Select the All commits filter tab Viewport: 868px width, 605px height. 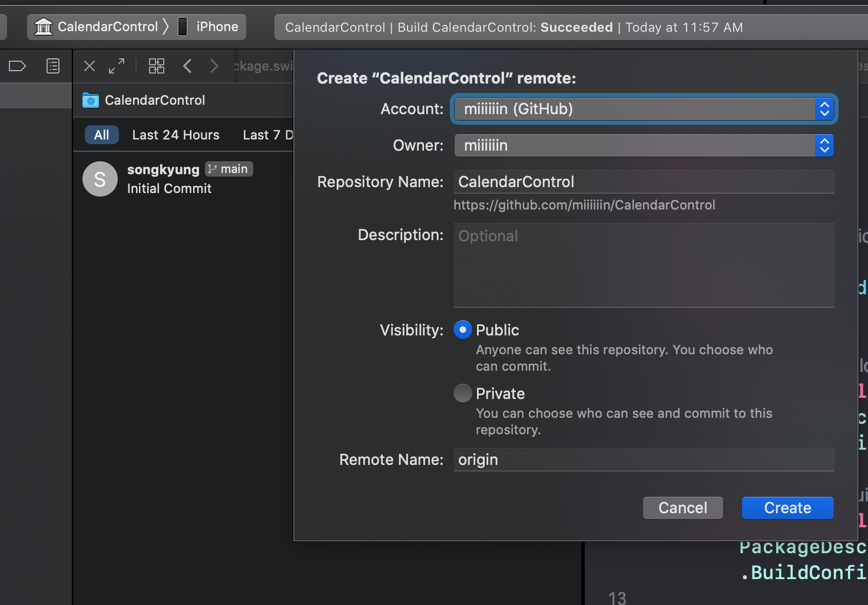(102, 135)
